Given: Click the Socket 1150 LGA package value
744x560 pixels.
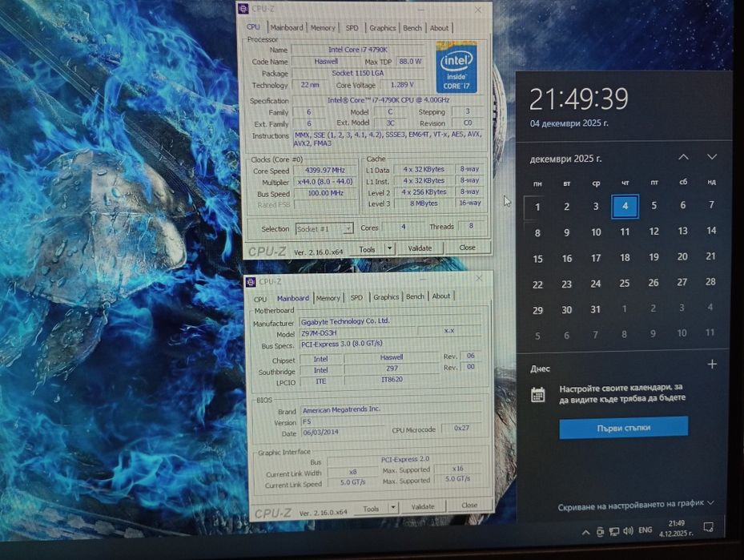Looking at the screenshot, I should click(x=358, y=73).
